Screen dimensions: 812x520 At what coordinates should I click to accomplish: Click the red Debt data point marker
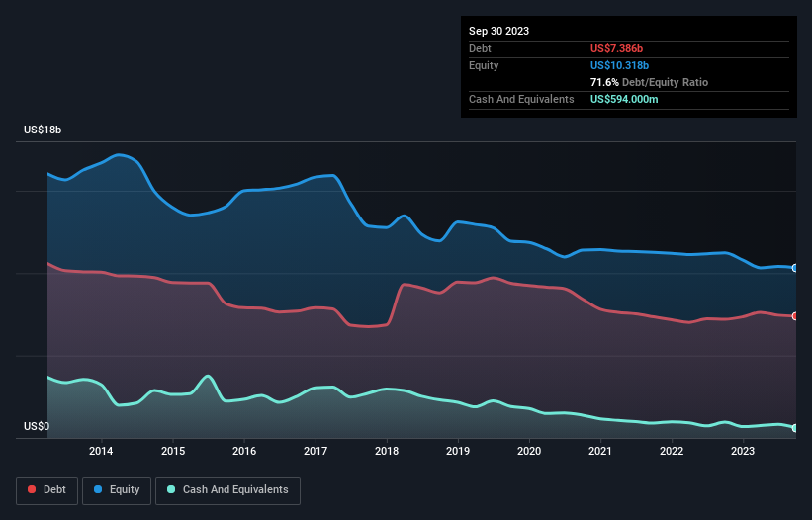point(795,316)
